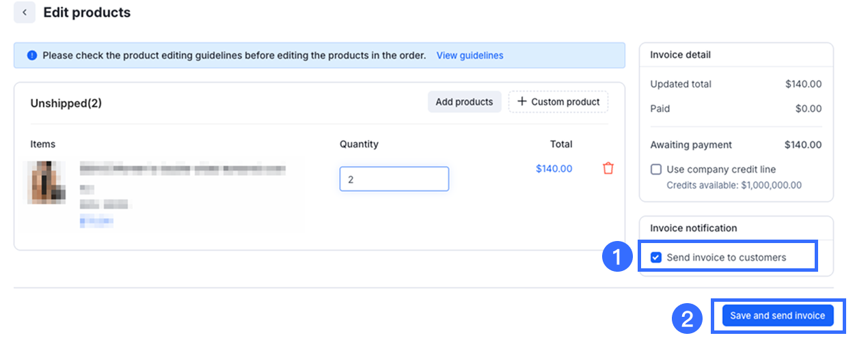Click the Awaiting payment $140.00 amount
868x340 pixels.
click(x=803, y=145)
